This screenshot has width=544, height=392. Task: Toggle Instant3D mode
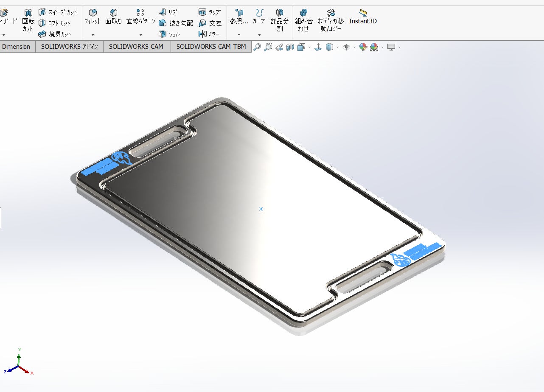click(363, 17)
